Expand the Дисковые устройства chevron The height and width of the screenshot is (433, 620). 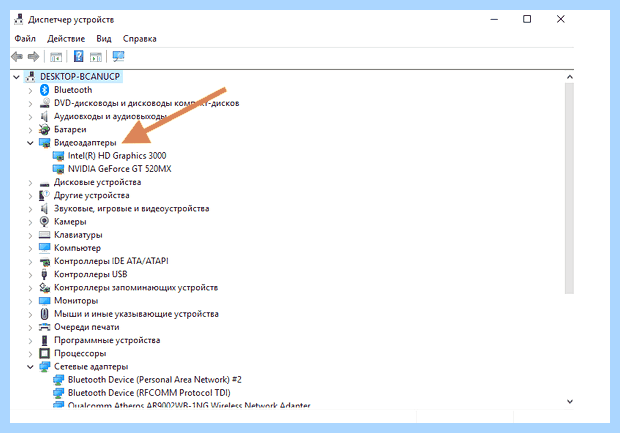tap(30, 183)
